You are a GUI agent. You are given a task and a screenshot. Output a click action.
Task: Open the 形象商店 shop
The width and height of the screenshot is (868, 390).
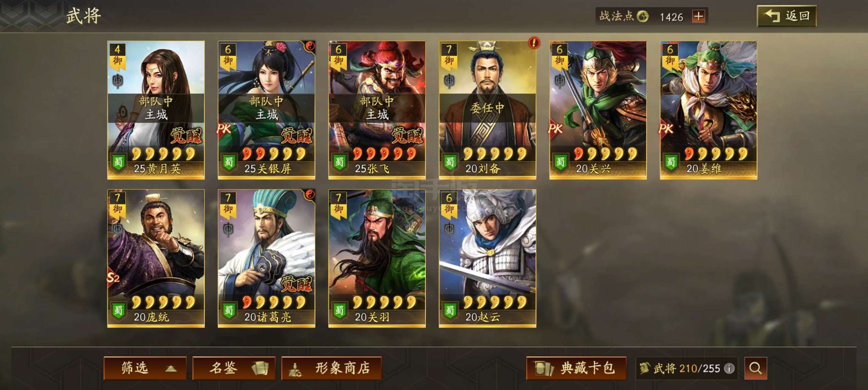[331, 368]
